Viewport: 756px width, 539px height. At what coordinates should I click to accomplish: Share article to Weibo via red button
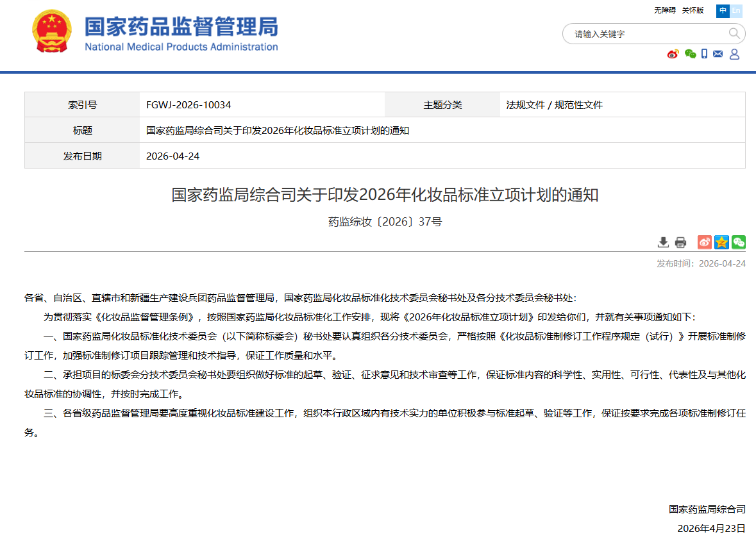[705, 242]
